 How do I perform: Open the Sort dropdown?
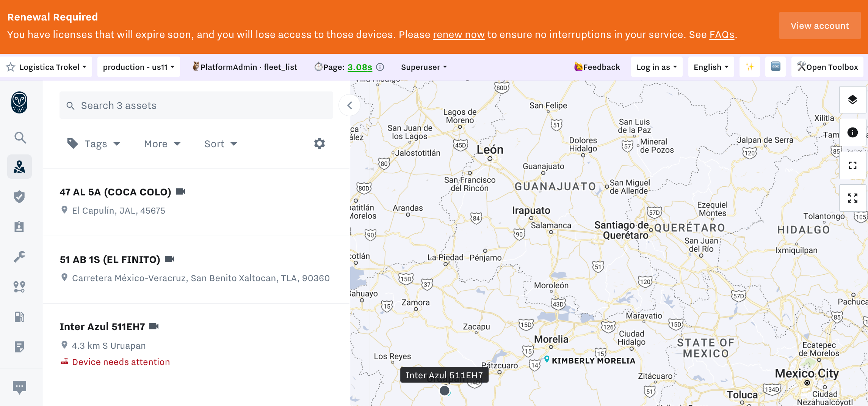click(x=221, y=144)
